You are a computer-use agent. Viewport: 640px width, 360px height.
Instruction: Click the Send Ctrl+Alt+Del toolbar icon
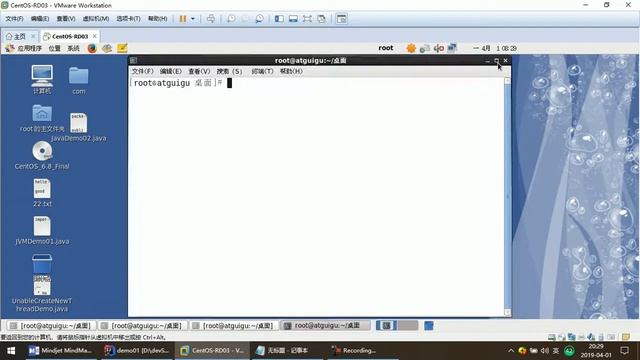tap(211, 19)
